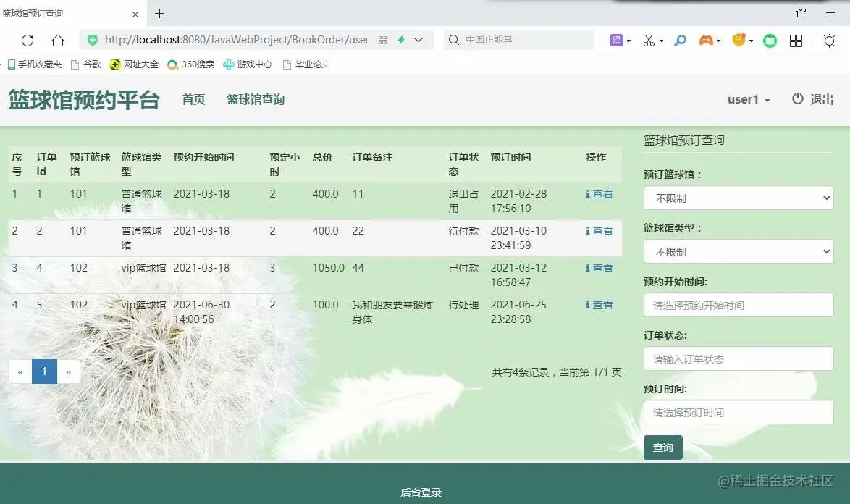The height and width of the screenshot is (504, 850).
Task: View order row 1 with 查看 link
Action: tap(599, 194)
